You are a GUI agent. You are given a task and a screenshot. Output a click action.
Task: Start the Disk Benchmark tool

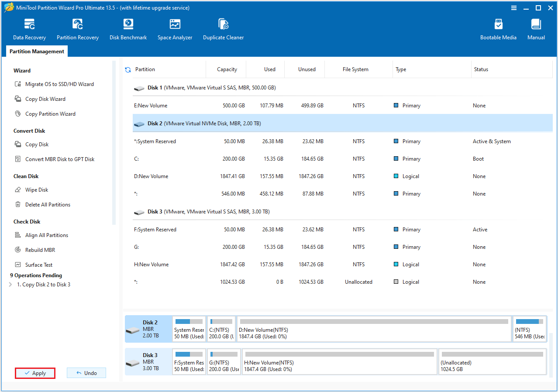[x=128, y=28]
